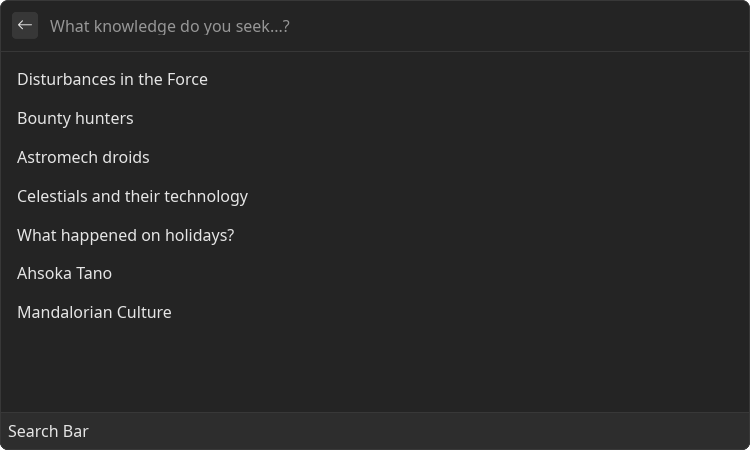This screenshot has height=450, width=750.
Task: Open 'What happened on holidays?' item
Action: tap(375, 235)
